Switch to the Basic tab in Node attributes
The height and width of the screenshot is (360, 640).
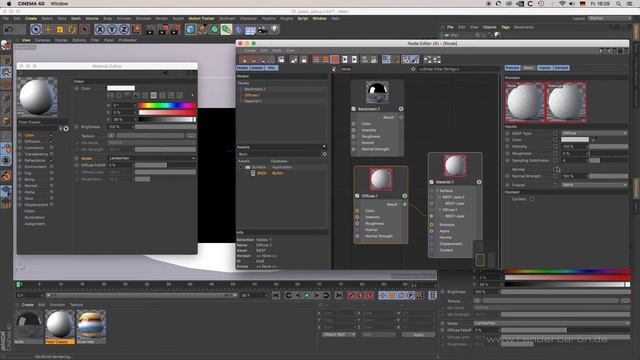pyautogui.click(x=529, y=68)
